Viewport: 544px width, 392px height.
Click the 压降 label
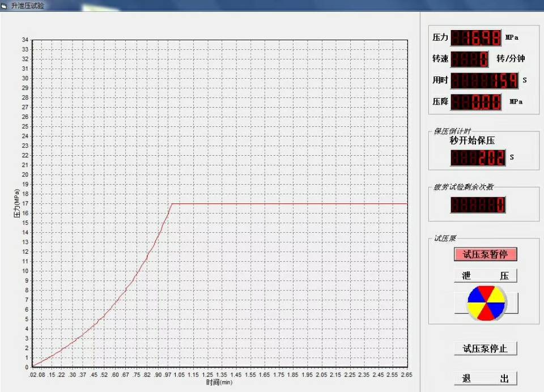pyautogui.click(x=440, y=101)
